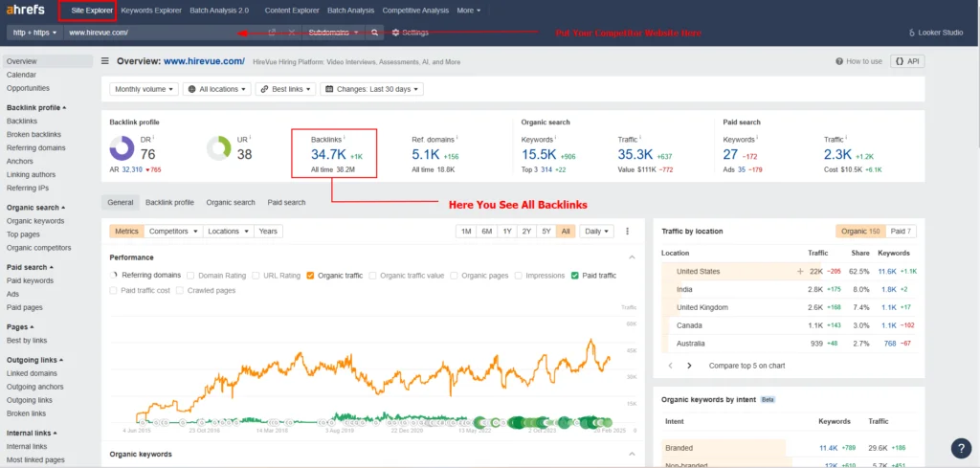This screenshot has width=980, height=468.
Task: Switch to the Backlink profile tab
Action: [x=169, y=203]
